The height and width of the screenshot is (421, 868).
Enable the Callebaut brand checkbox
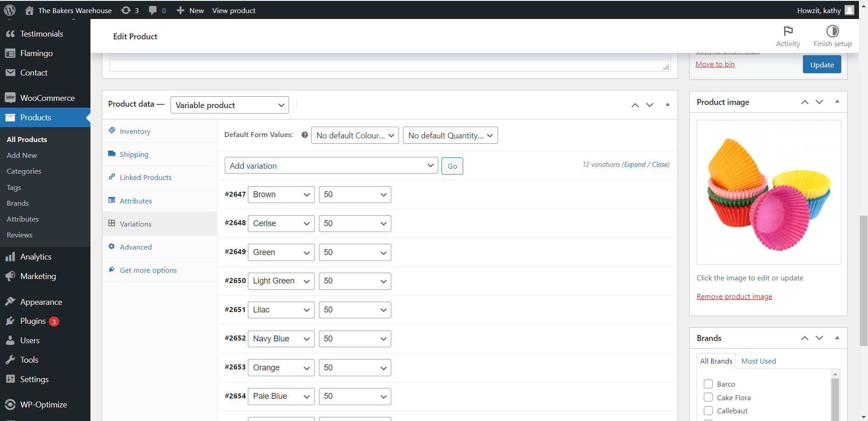(708, 411)
